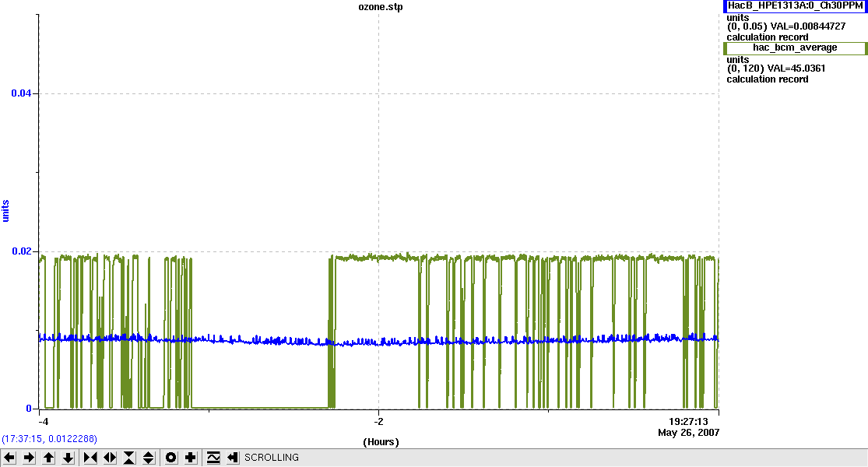Zoom in on the value axis using inward-pointing vertical triangles

[x=129, y=458]
